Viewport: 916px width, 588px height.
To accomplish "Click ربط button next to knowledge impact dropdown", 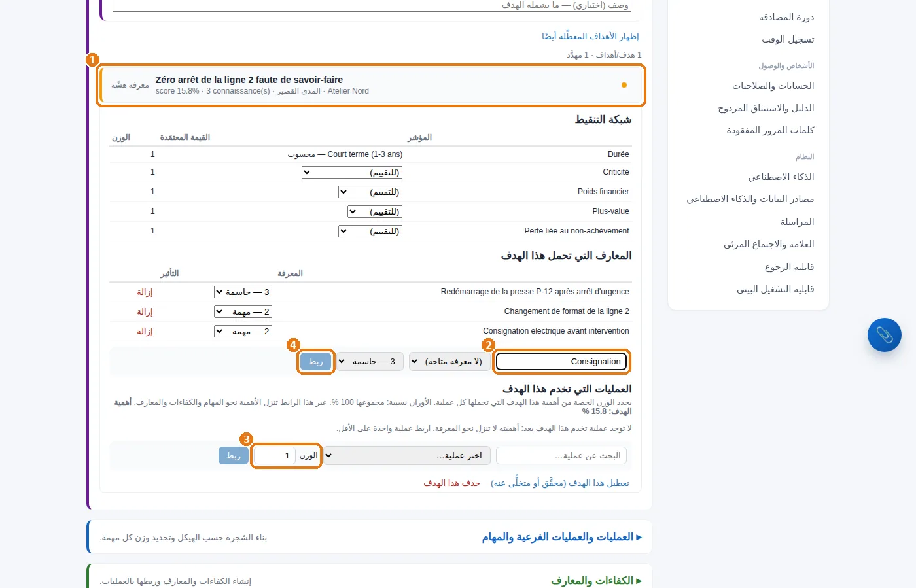I will coord(316,361).
